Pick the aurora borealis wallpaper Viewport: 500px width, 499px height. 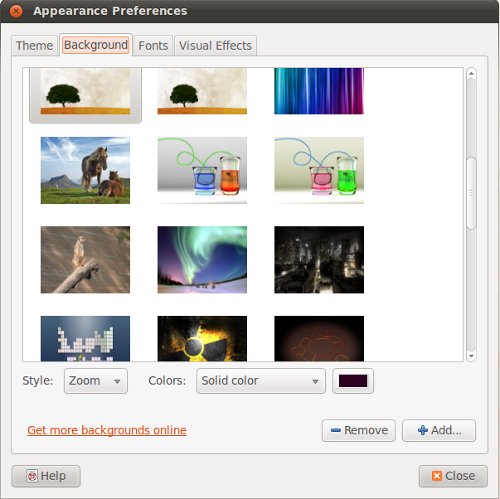coord(202,260)
